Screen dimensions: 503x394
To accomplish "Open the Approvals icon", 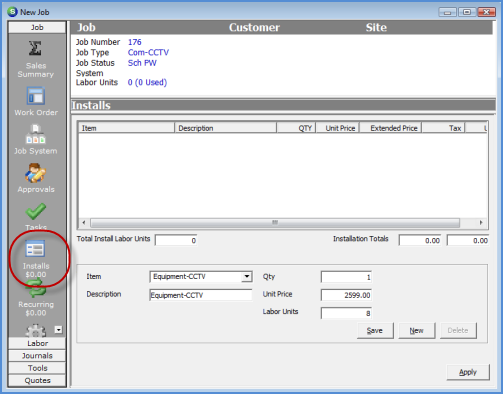I will 35,173.
